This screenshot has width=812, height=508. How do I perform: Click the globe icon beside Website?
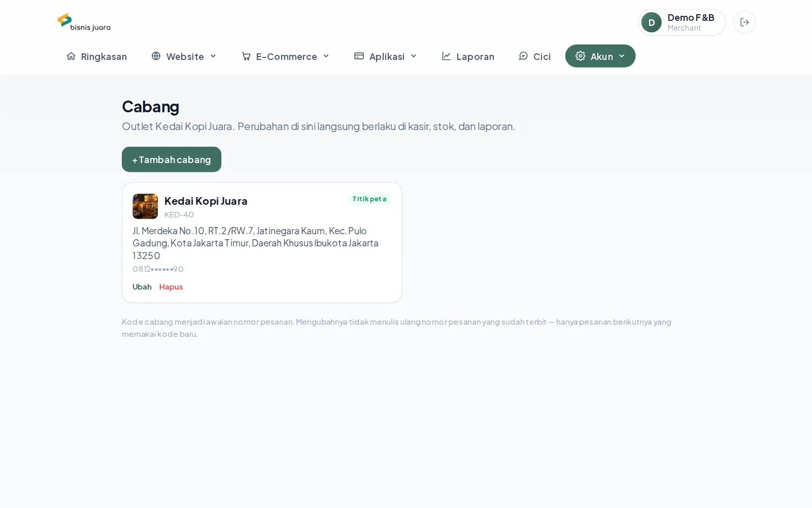[x=156, y=56]
